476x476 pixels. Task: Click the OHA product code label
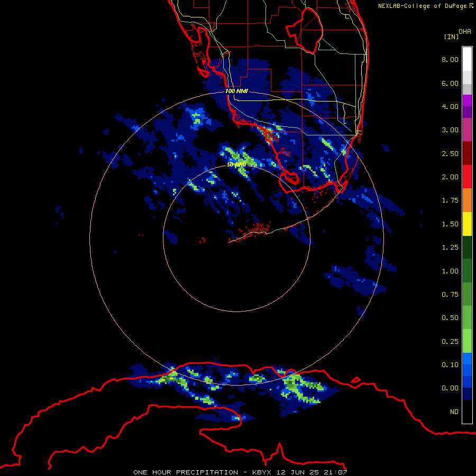tap(465, 31)
